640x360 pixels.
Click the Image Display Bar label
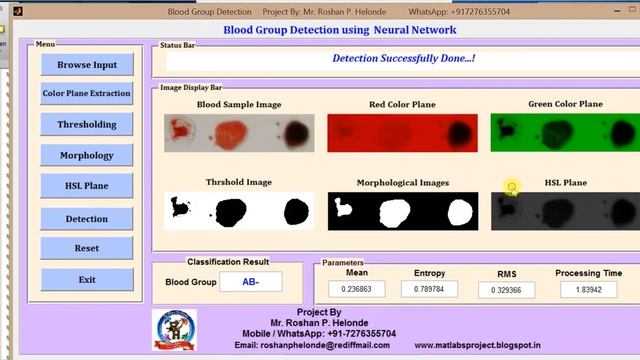(191, 87)
